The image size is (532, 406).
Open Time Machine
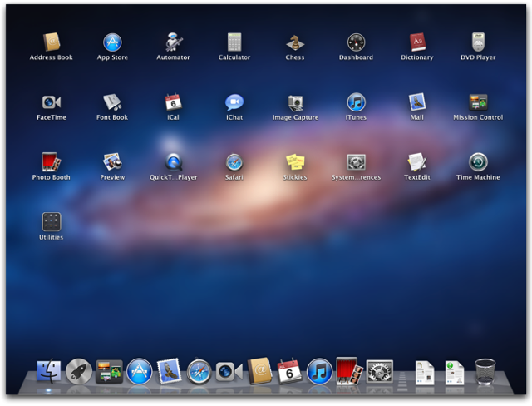click(478, 162)
